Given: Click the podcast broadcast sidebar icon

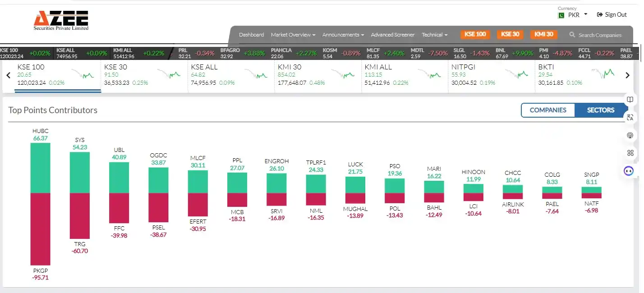Looking at the screenshot, I should pos(630,135).
